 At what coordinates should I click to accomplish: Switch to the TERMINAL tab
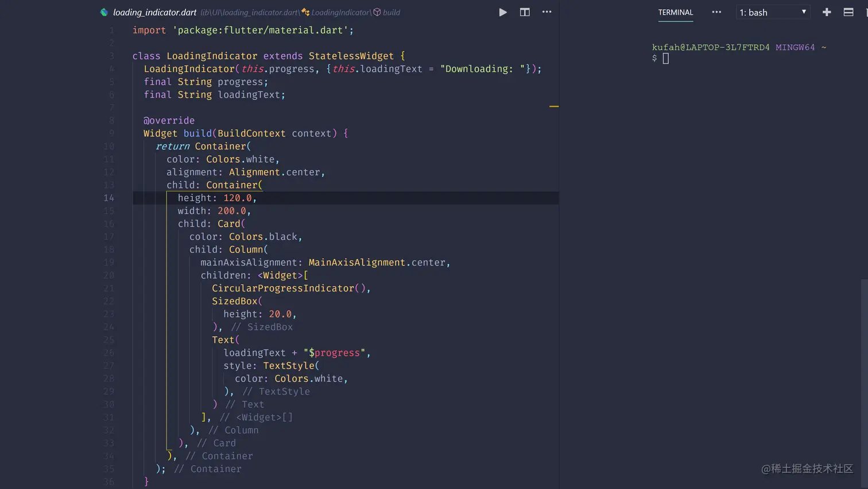676,12
